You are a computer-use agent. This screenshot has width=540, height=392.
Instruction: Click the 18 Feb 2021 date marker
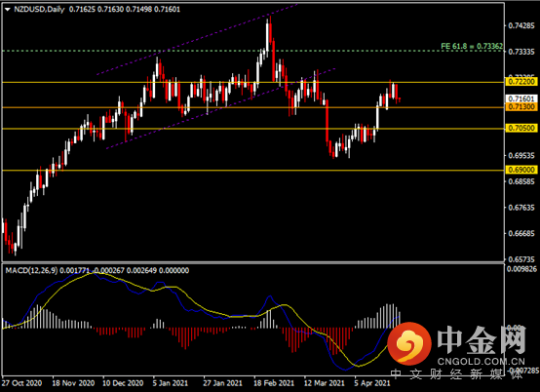point(274,383)
